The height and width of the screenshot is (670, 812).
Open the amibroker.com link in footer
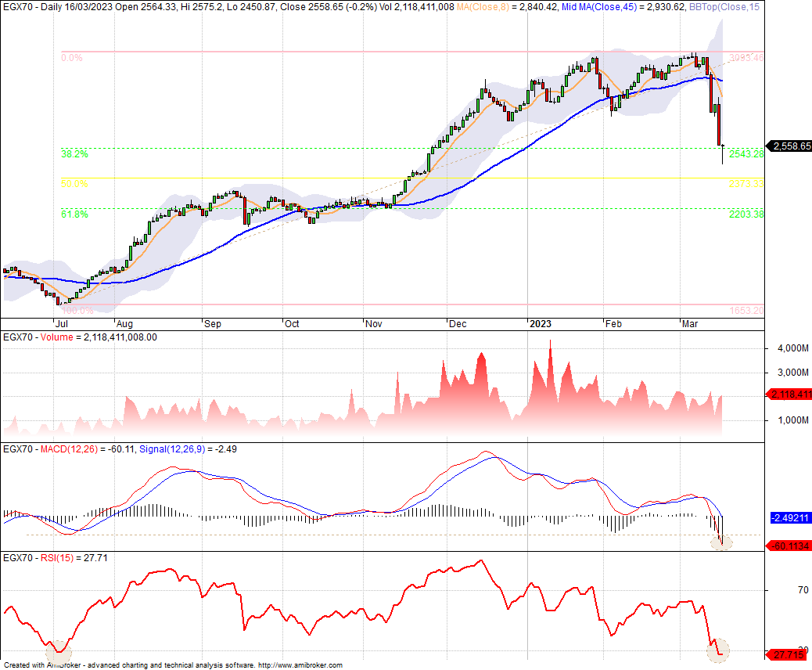[300, 665]
